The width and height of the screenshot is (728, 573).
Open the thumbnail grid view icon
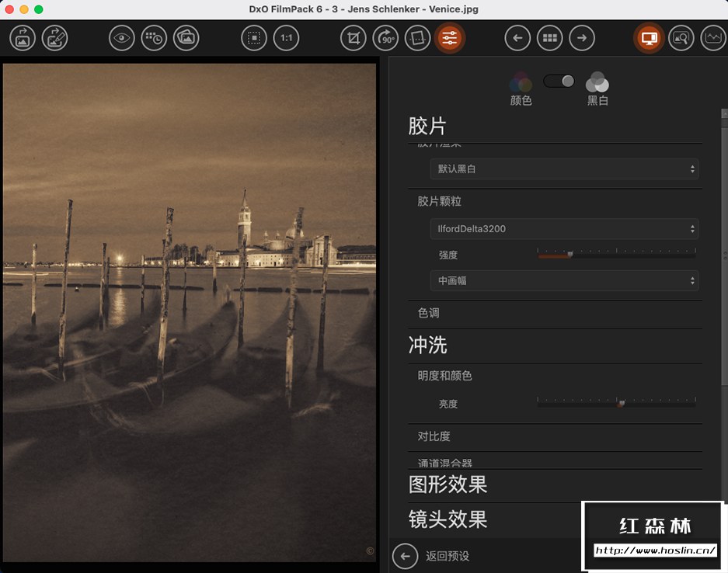coord(549,37)
